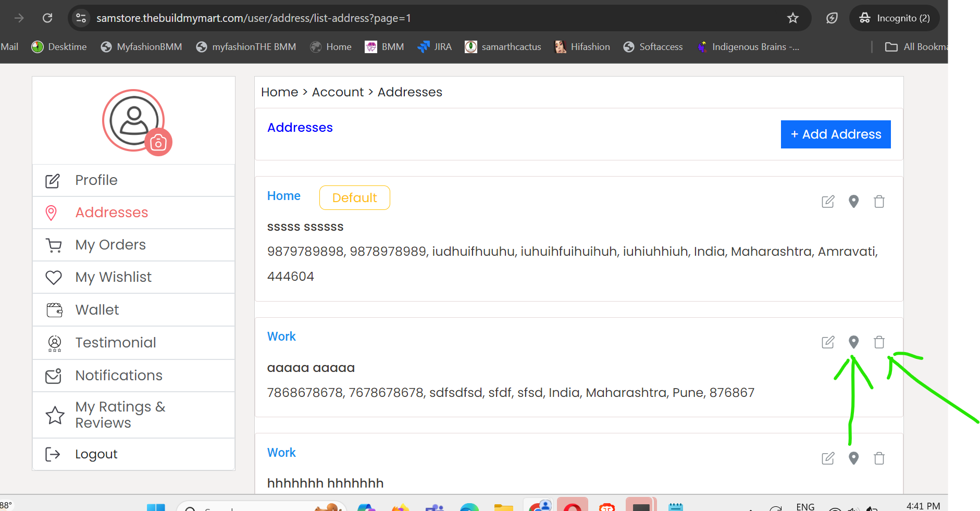
Task: Click location pin on hhhhhhh hhhhhhh address
Action: pos(853,458)
